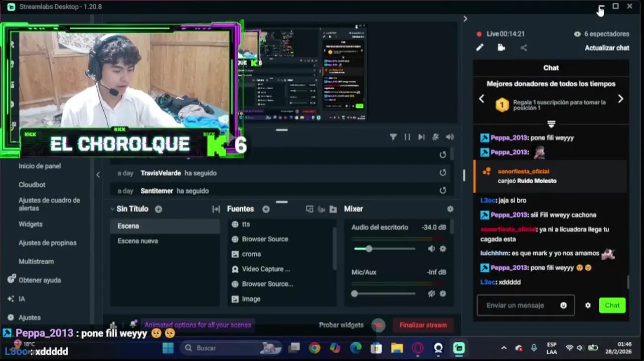The width and height of the screenshot is (644, 361).
Task: Click the Enviar un mensaje field
Action: click(526, 305)
